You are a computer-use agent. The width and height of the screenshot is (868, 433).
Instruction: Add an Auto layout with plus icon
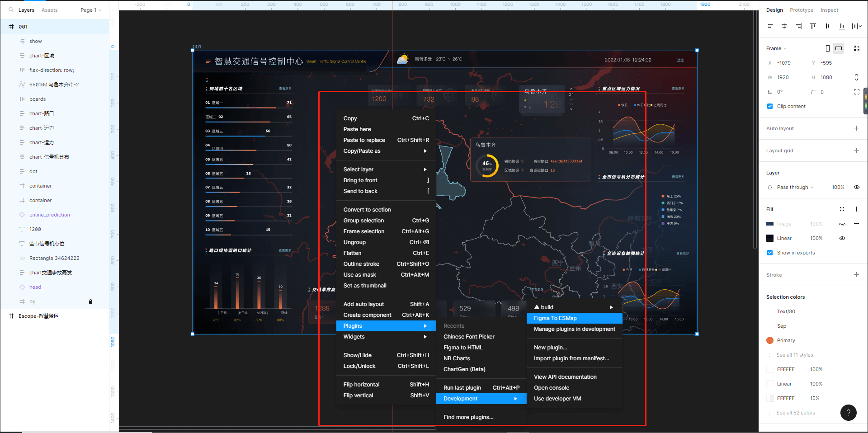click(x=856, y=128)
